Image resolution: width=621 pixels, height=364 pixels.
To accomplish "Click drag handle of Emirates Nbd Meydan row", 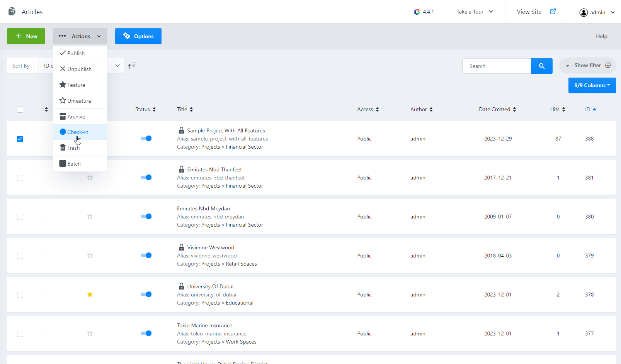I will click(x=46, y=217).
